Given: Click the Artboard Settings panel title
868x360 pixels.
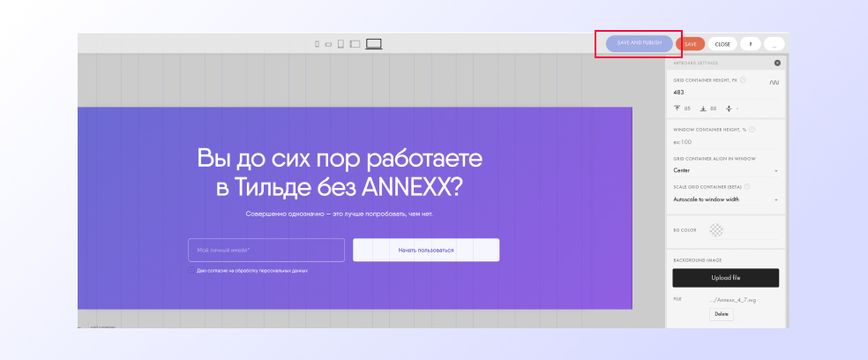Looking at the screenshot, I should [695, 64].
